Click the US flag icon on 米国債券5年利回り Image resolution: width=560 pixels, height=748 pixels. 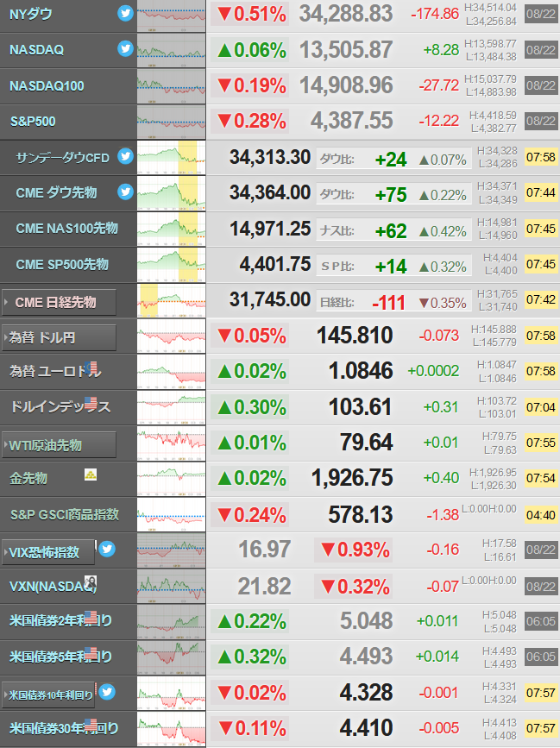pos(91,652)
